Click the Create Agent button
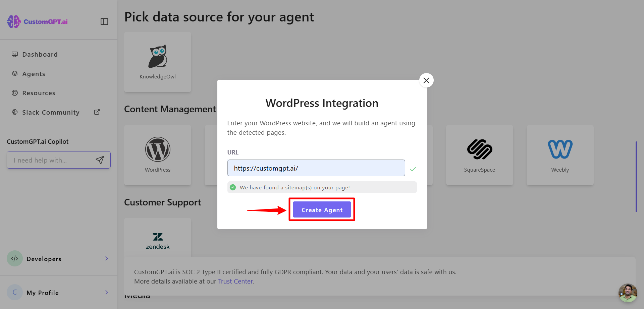 click(x=322, y=210)
